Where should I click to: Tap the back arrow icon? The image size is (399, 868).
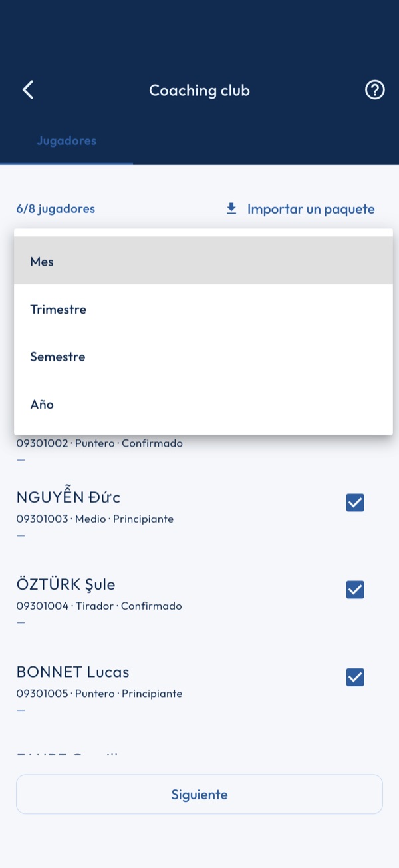[28, 90]
